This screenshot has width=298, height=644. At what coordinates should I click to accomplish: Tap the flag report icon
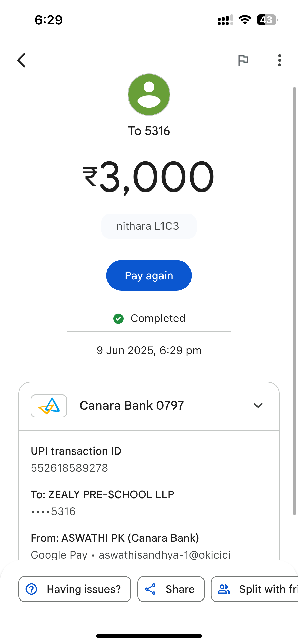(x=243, y=60)
